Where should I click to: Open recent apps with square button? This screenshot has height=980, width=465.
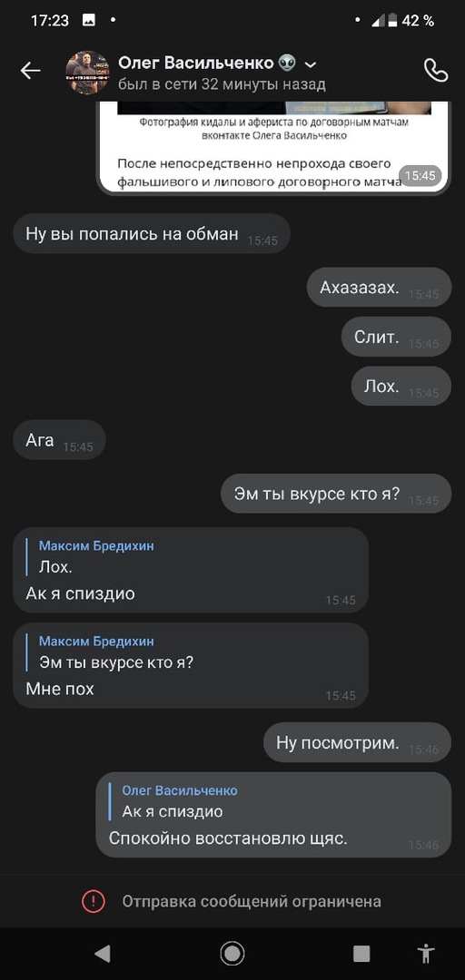[361, 953]
